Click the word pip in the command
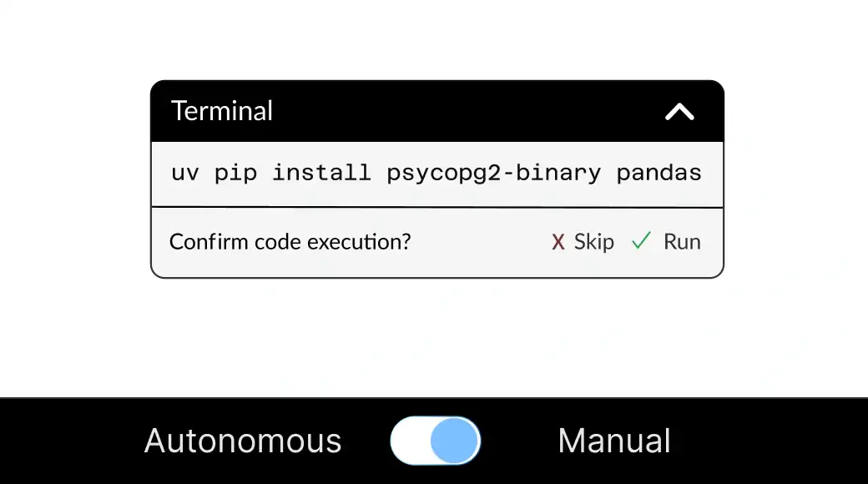The image size is (868, 484). click(235, 174)
